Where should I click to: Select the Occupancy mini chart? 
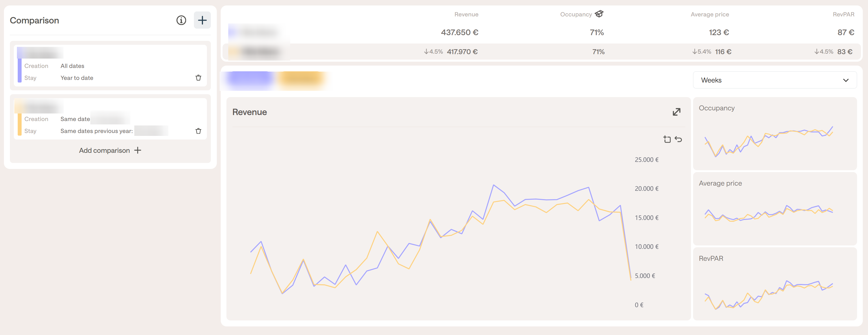tap(775, 134)
